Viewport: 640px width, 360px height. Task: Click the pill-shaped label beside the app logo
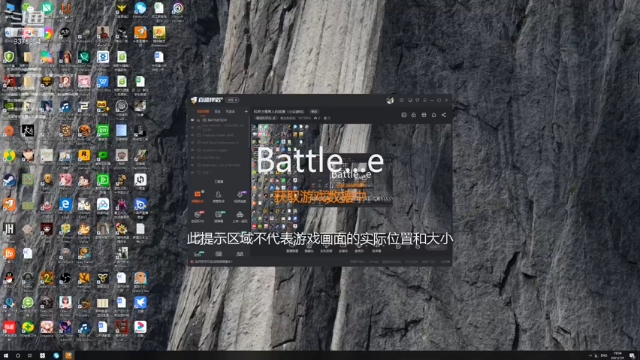tap(233, 100)
